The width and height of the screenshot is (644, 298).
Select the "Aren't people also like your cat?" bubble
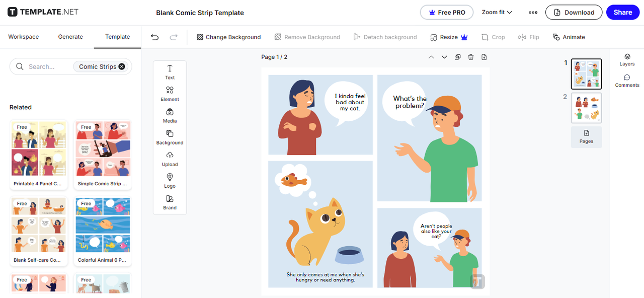[x=436, y=231]
